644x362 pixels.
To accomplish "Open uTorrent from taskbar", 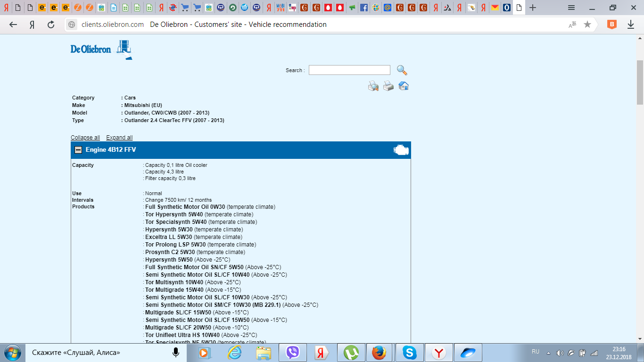I will coord(351,353).
